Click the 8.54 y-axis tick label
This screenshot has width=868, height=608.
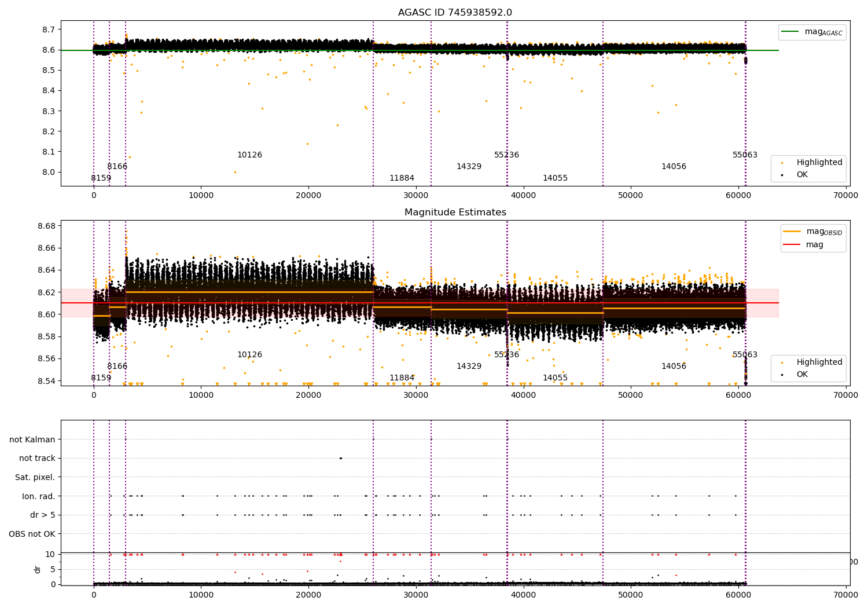(x=47, y=381)
